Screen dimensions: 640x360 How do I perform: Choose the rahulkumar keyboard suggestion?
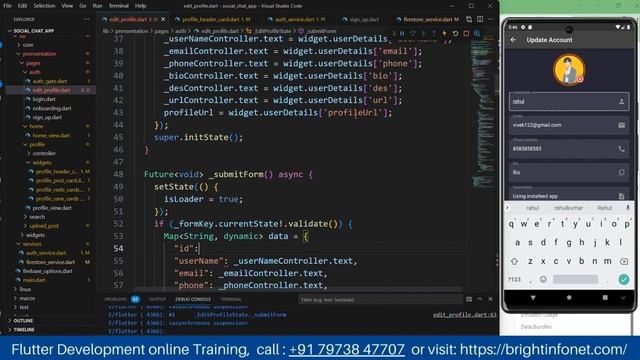pos(569,208)
